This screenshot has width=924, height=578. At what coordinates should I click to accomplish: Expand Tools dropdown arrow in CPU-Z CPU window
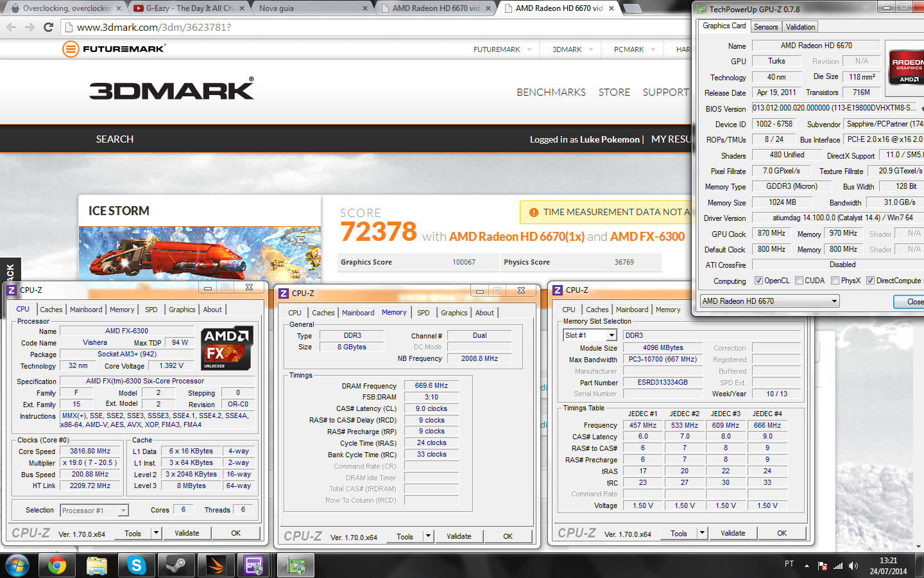(x=156, y=533)
